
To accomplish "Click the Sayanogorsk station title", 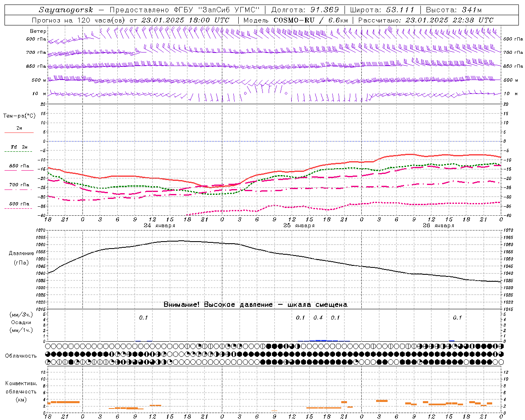I will [x=66, y=10].
